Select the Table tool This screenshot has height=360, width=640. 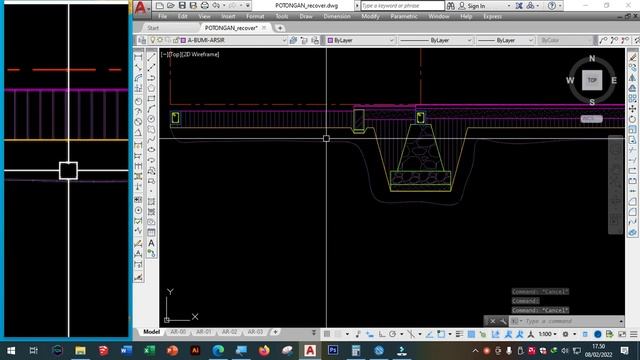pos(151,232)
